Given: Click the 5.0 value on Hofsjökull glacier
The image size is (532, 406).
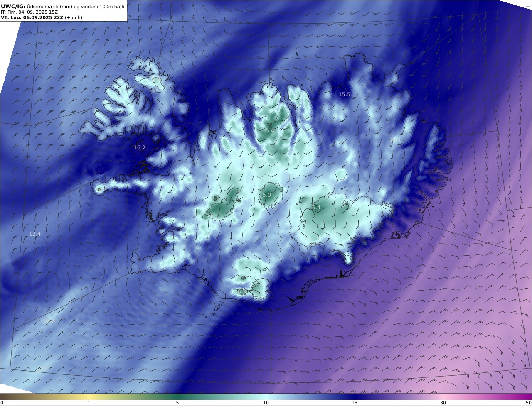Looking at the screenshot, I should coord(267,195).
